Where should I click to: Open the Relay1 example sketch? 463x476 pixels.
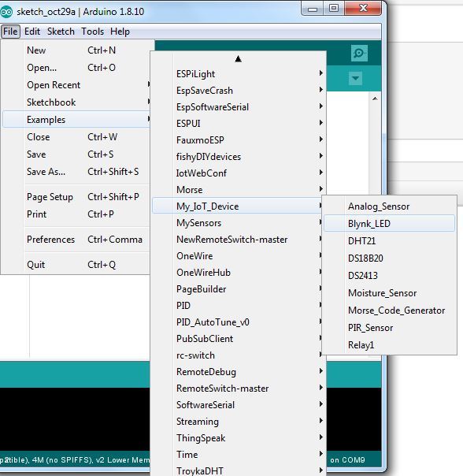point(389,345)
